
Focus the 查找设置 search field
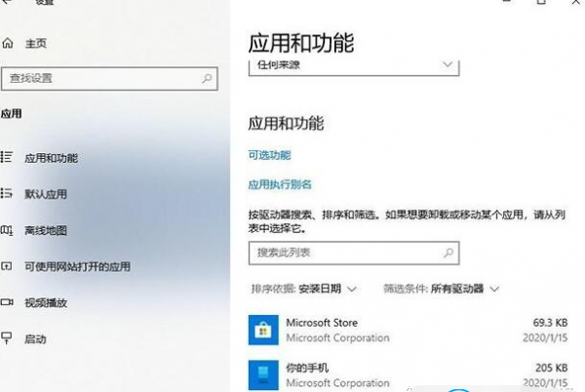[109, 79]
